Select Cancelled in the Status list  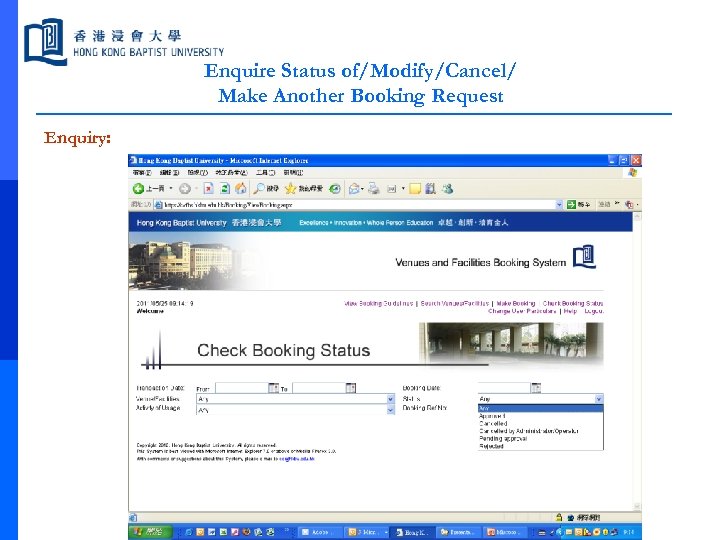point(540,423)
